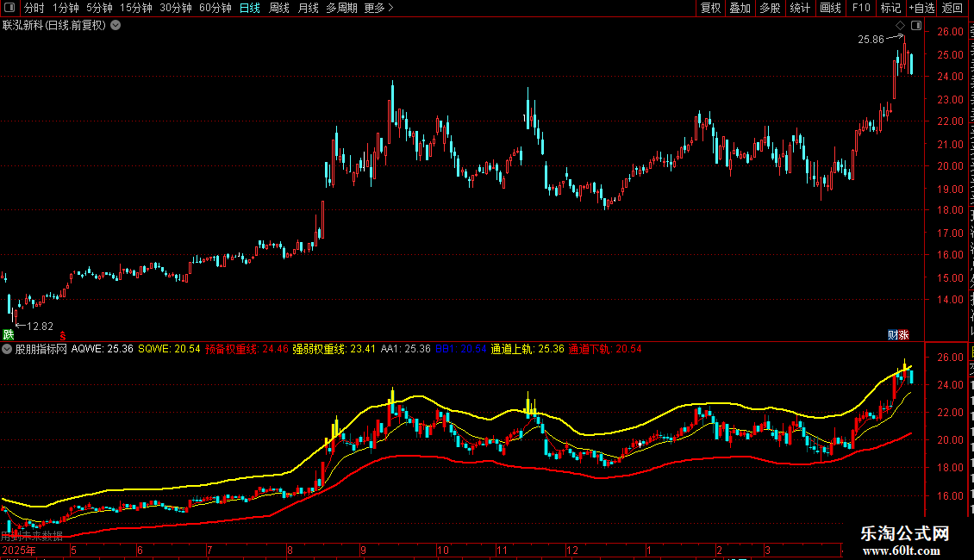Switch to the 周线 weekly tab
Image resolution: width=974 pixels, height=560 pixels.
pos(279,8)
